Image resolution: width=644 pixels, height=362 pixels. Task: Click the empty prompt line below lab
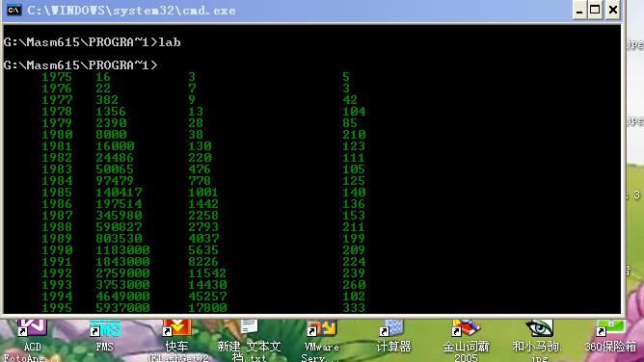click(x=80, y=65)
